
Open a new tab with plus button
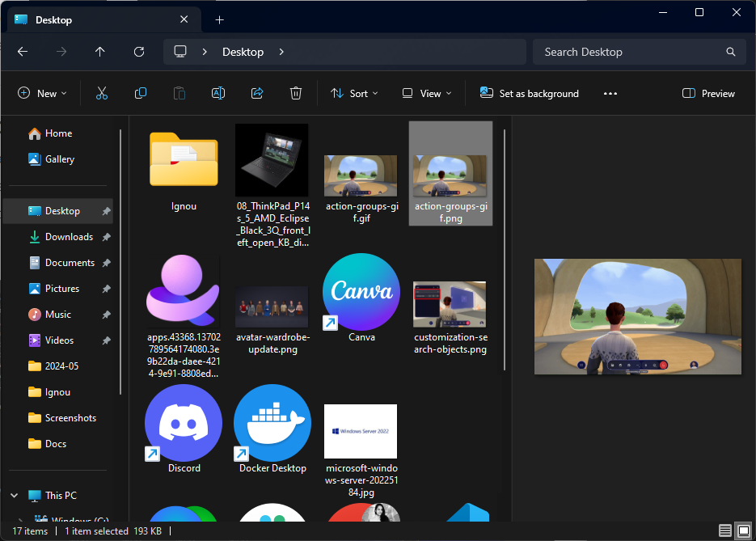(219, 19)
